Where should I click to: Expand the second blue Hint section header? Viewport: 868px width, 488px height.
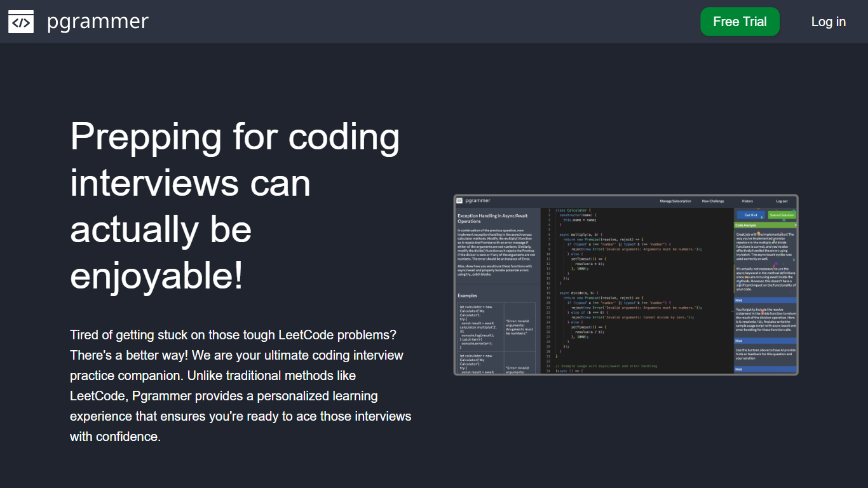coord(765,341)
